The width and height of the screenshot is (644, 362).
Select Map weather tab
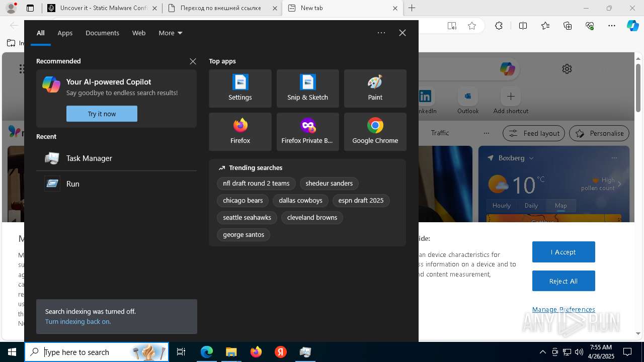point(561,206)
